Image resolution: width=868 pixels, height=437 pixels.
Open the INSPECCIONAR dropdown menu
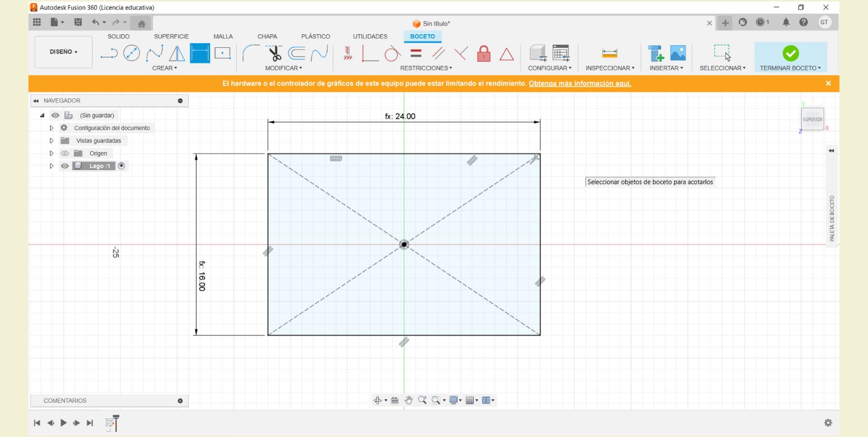(x=610, y=68)
